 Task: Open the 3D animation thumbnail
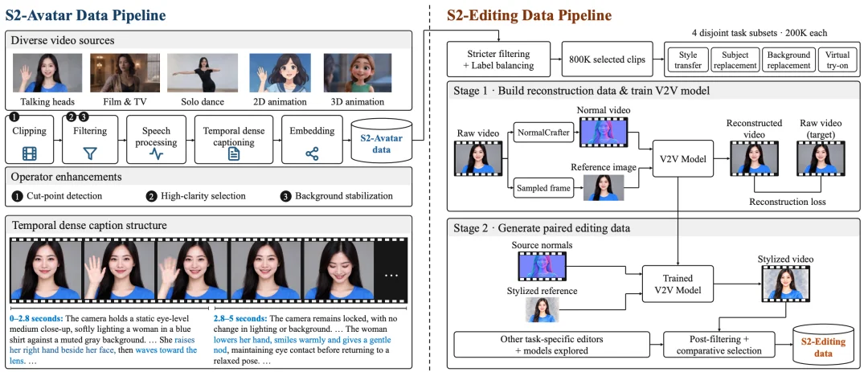358,72
